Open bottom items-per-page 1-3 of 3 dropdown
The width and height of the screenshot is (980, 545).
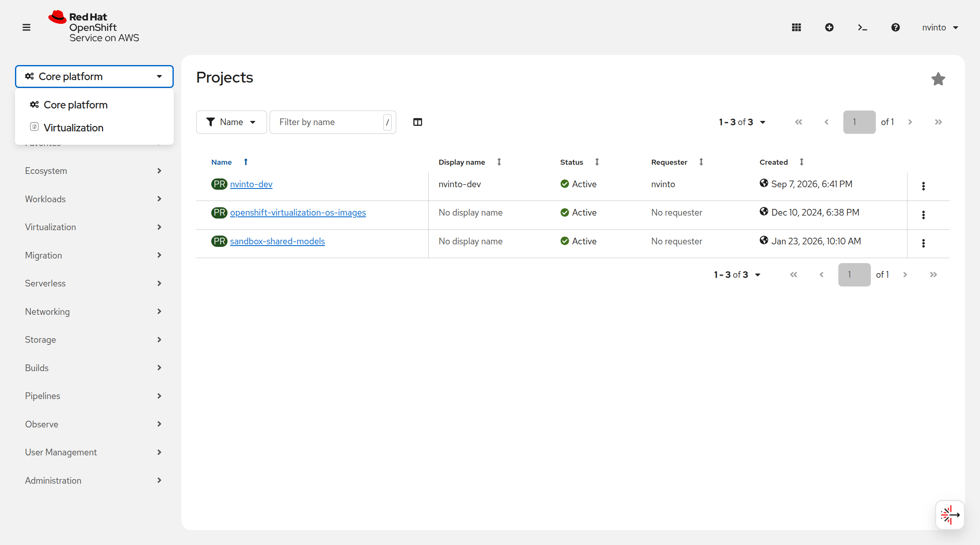click(x=737, y=275)
